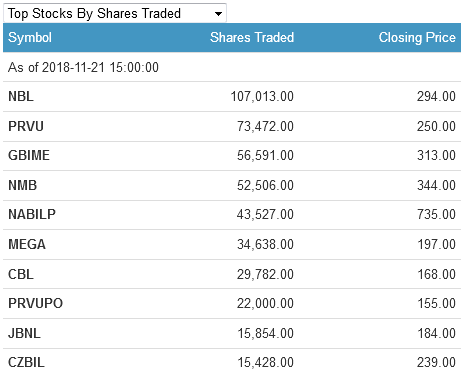Screen dimensions: 461x371
Task: Click the Symbol column header
Action: point(30,37)
